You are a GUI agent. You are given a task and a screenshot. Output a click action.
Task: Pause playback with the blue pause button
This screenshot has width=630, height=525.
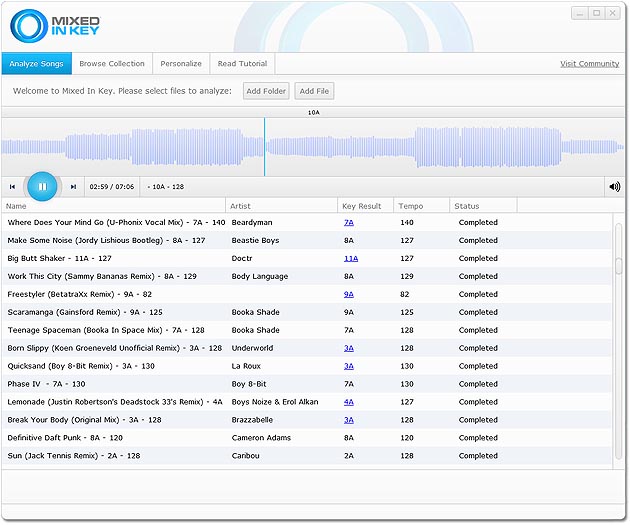(42, 186)
